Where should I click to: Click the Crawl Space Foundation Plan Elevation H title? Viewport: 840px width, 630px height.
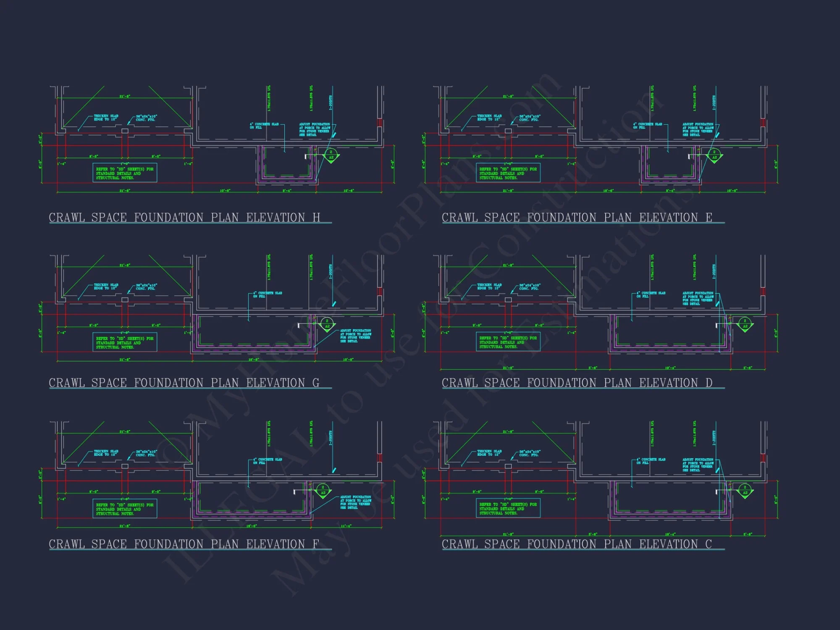[x=184, y=218]
